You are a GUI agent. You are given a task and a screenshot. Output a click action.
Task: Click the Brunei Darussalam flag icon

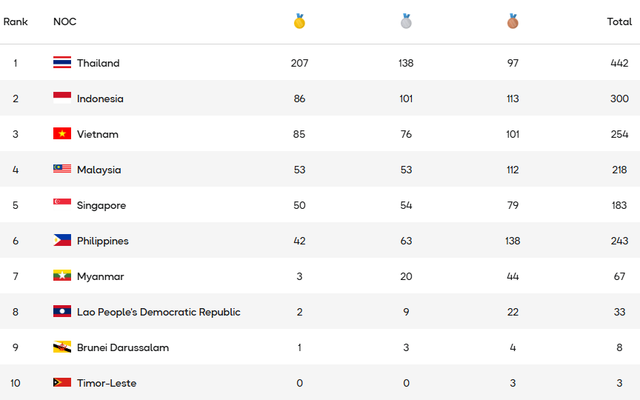(x=62, y=348)
